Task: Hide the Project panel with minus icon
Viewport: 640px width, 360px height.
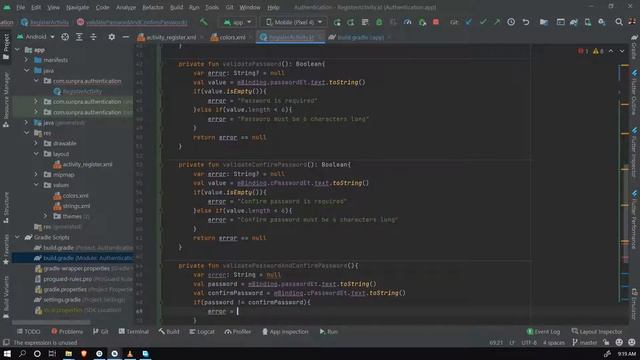Action: click(125, 37)
